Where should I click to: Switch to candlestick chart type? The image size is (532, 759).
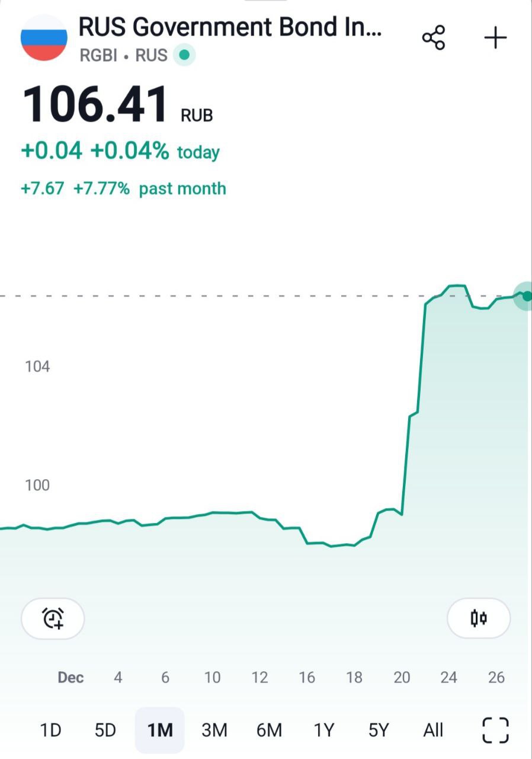point(479,618)
